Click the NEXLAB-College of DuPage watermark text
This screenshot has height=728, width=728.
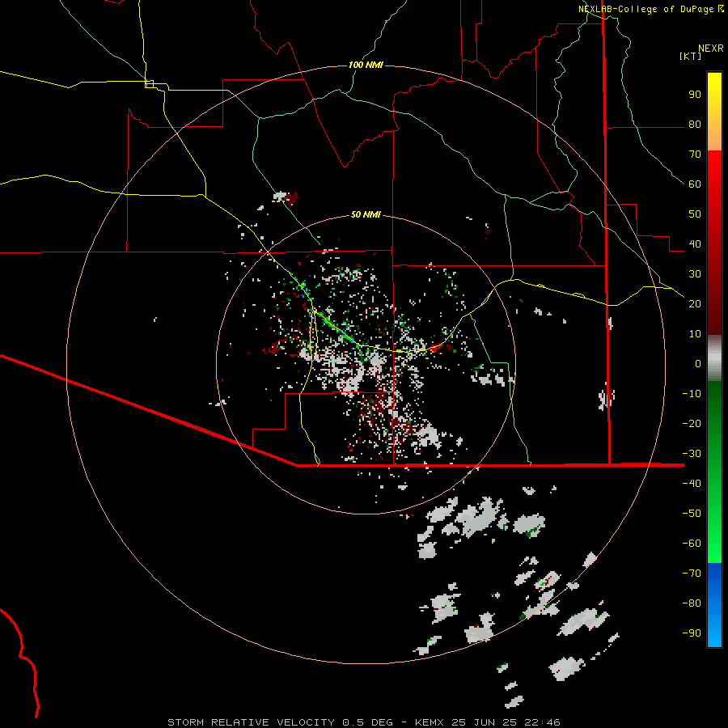[x=650, y=9]
